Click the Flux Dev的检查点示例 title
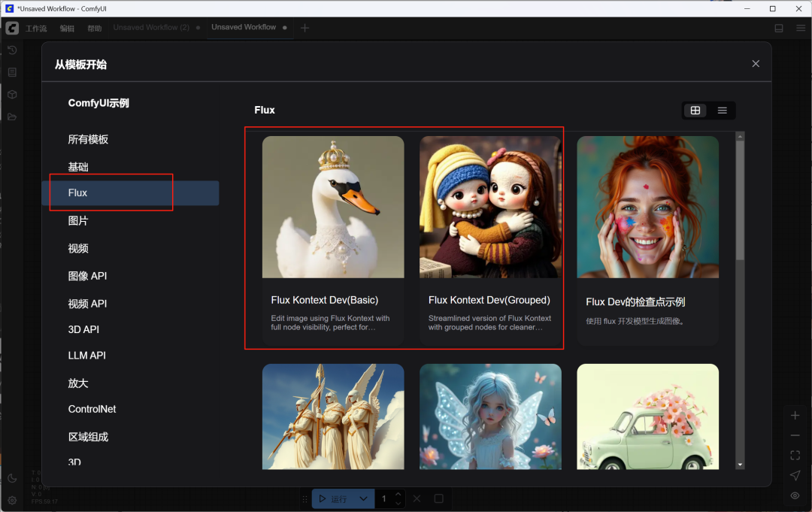Viewport: 812px width, 512px height. pos(635,301)
